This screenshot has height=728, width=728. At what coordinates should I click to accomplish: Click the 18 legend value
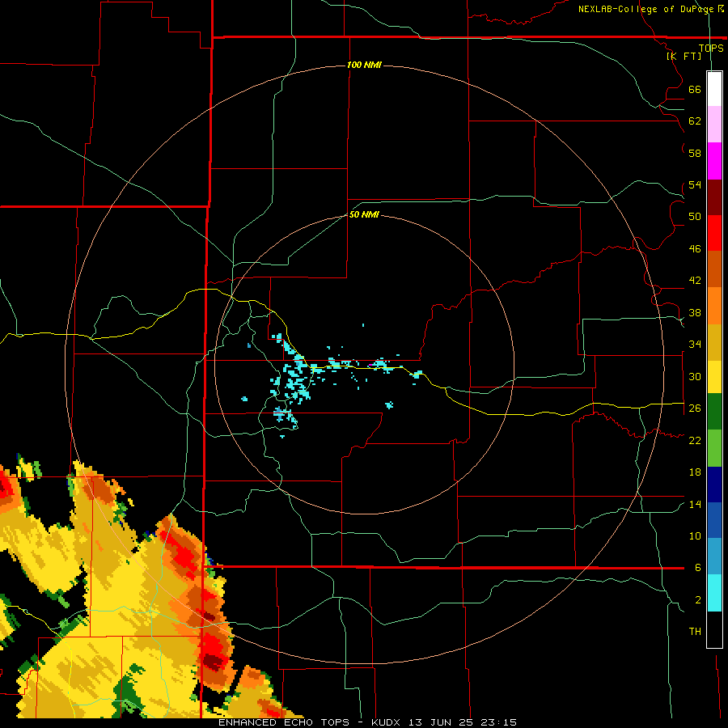[695, 472]
